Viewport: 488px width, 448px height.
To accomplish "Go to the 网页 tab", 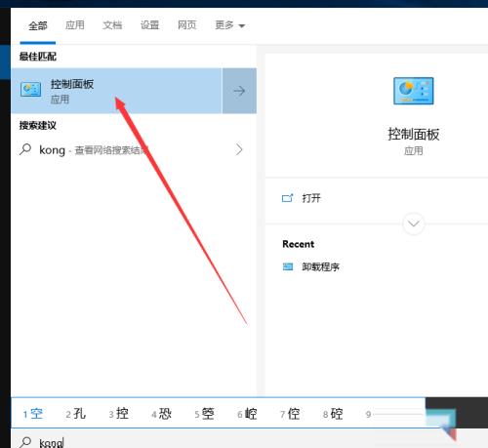I will pos(187,25).
